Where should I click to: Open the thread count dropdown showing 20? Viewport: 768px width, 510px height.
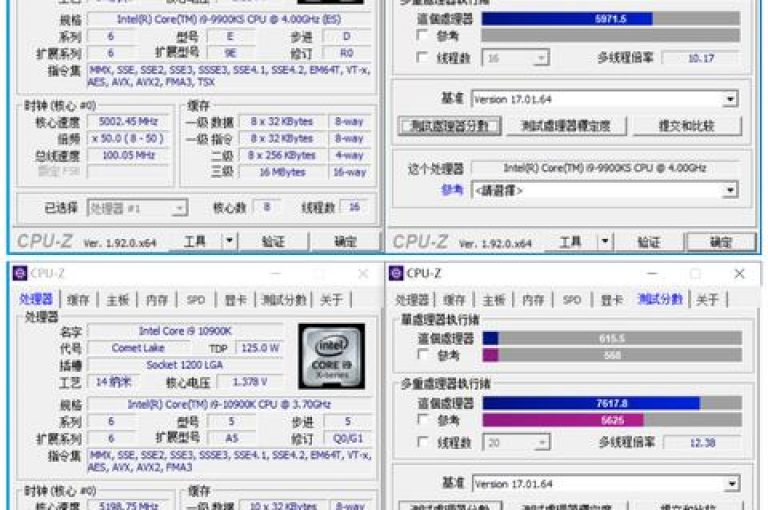516,443
